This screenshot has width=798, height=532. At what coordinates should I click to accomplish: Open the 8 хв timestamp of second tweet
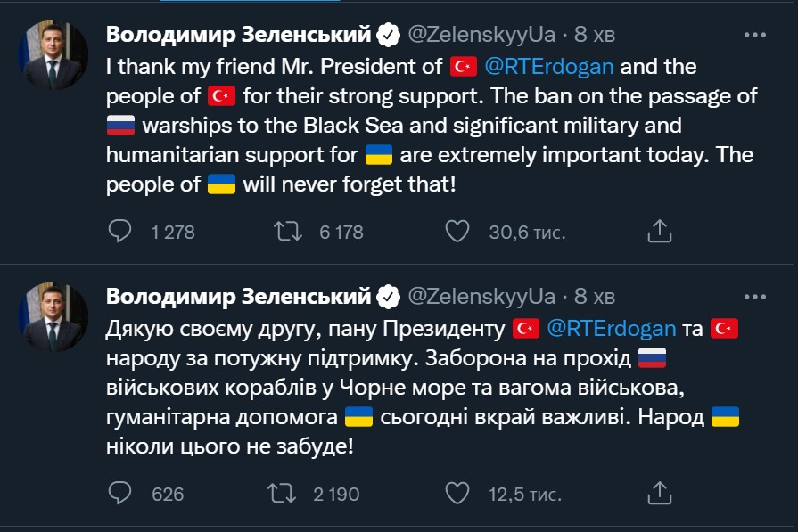click(x=595, y=297)
